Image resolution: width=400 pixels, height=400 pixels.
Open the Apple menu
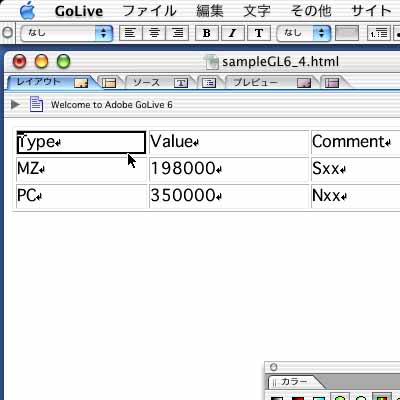coord(28,11)
